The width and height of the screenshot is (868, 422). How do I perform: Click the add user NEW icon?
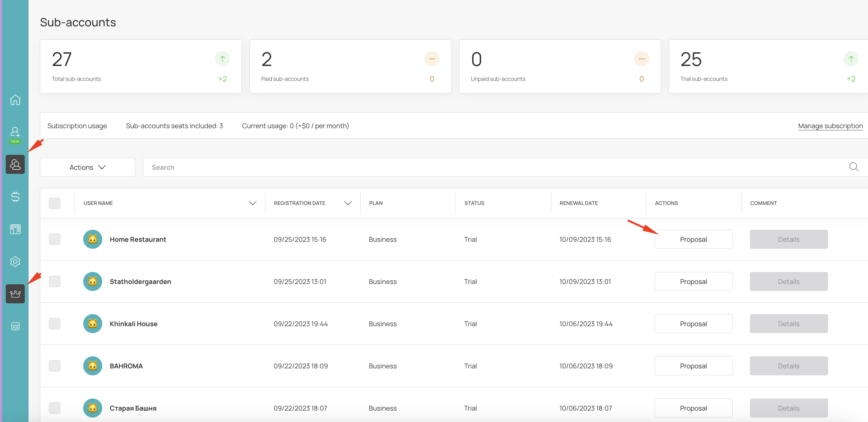[15, 135]
